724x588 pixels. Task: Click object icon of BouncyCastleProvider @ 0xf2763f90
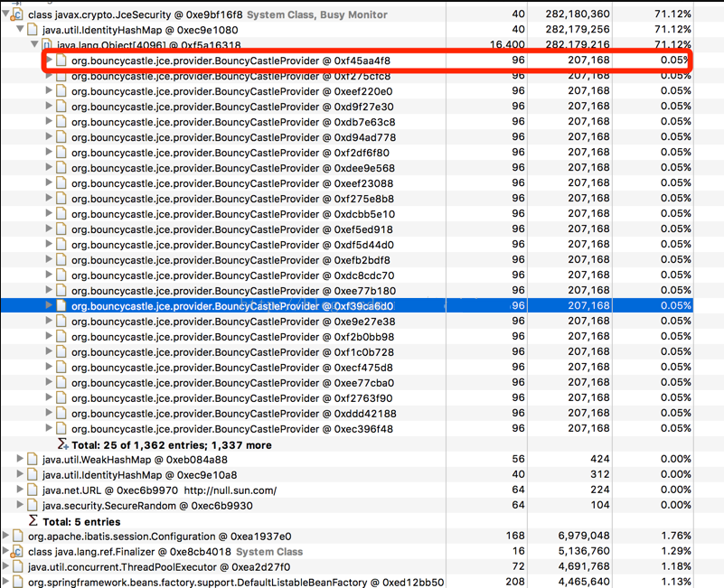click(x=61, y=397)
